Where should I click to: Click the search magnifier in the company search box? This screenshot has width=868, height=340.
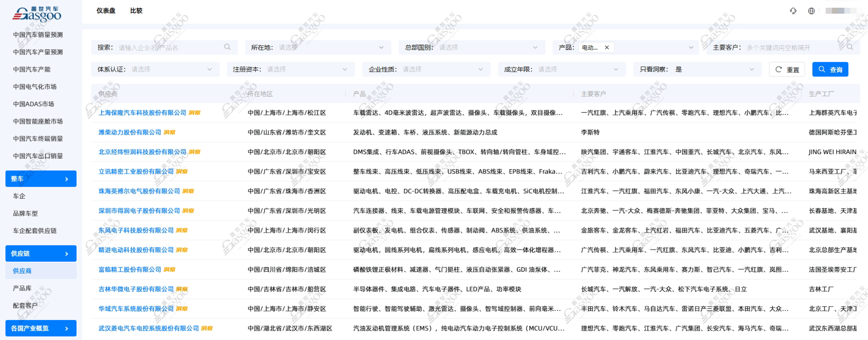click(228, 47)
